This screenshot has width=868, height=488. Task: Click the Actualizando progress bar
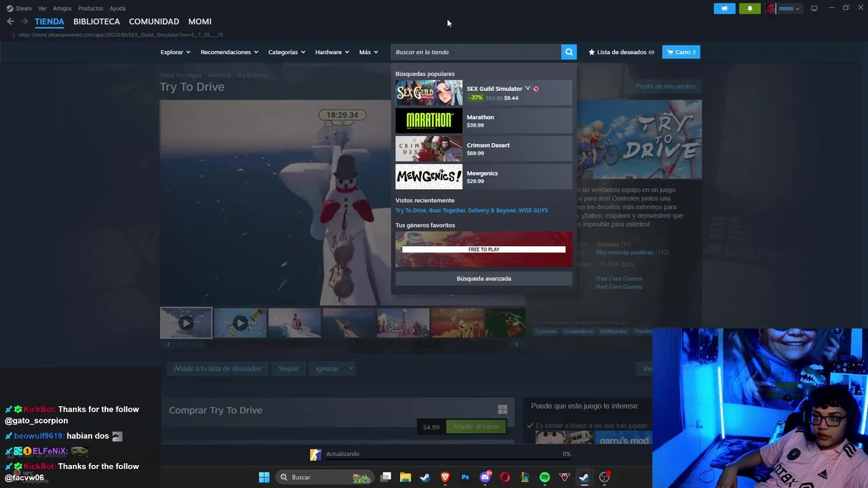(448, 460)
